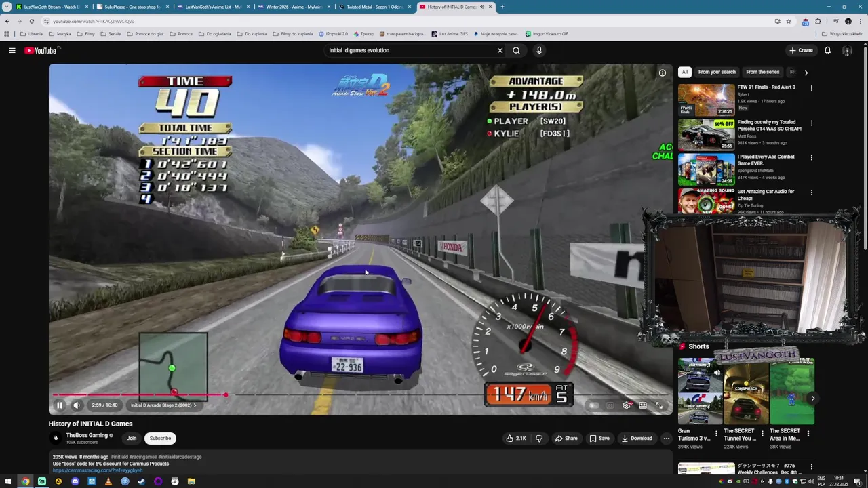Open FTW 91 Finals Red Alert 3 thumbnail
Image resolution: width=868 pixels, height=488 pixels.
click(707, 100)
